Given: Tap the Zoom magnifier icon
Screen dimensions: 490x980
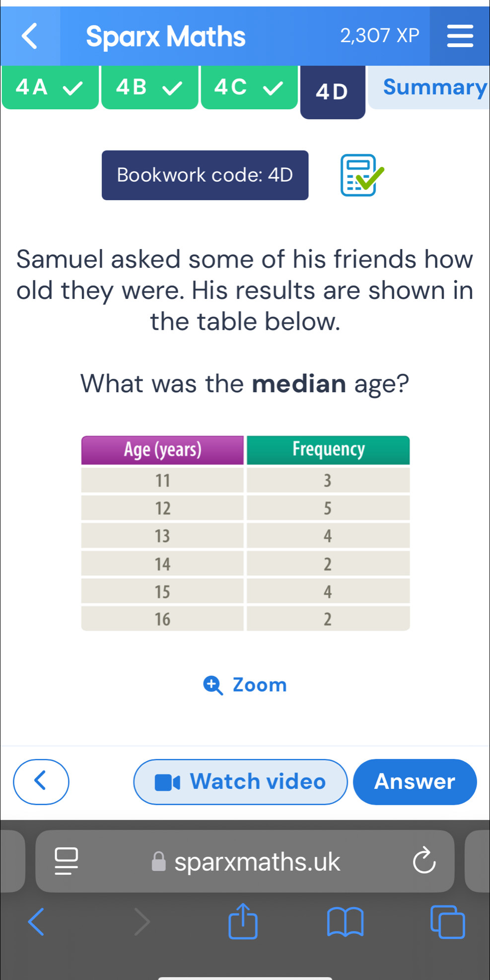Looking at the screenshot, I should tap(213, 685).
